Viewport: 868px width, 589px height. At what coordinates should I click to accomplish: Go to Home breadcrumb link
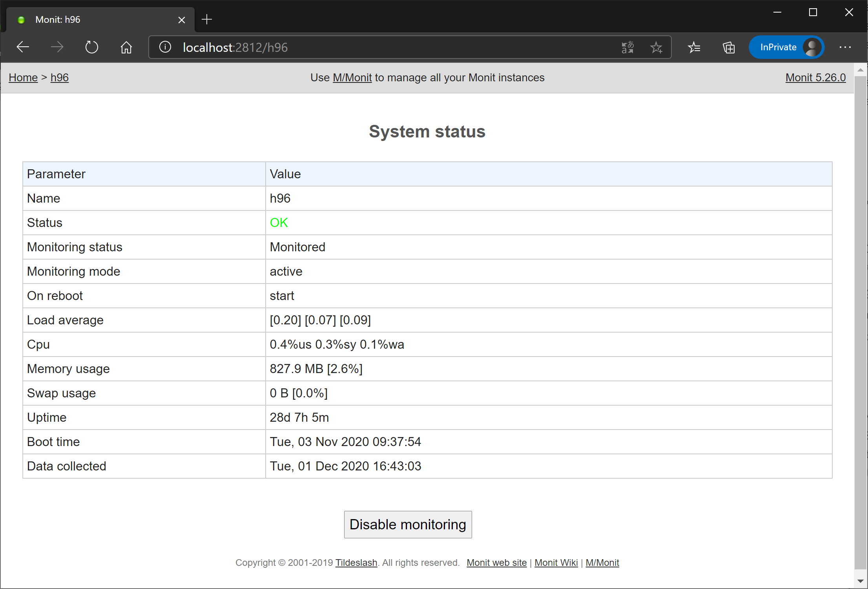pos(23,77)
